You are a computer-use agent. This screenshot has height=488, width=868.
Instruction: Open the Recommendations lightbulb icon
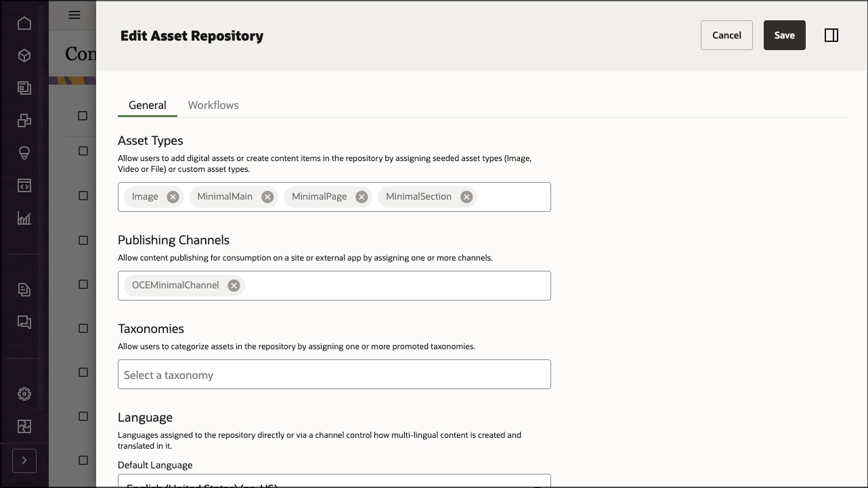coord(24,153)
